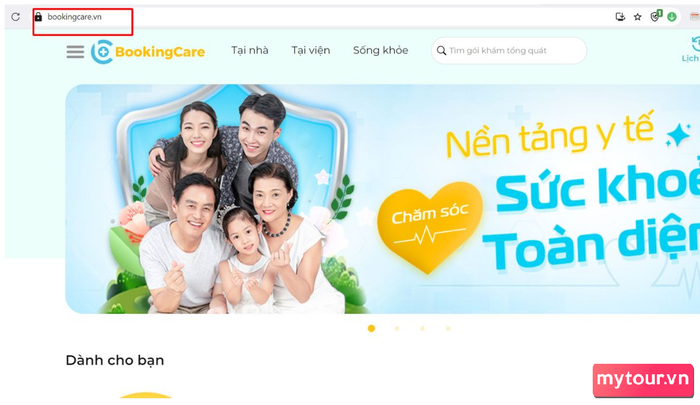
Task: Open the Lịch hẹn history icon
Action: click(x=692, y=48)
